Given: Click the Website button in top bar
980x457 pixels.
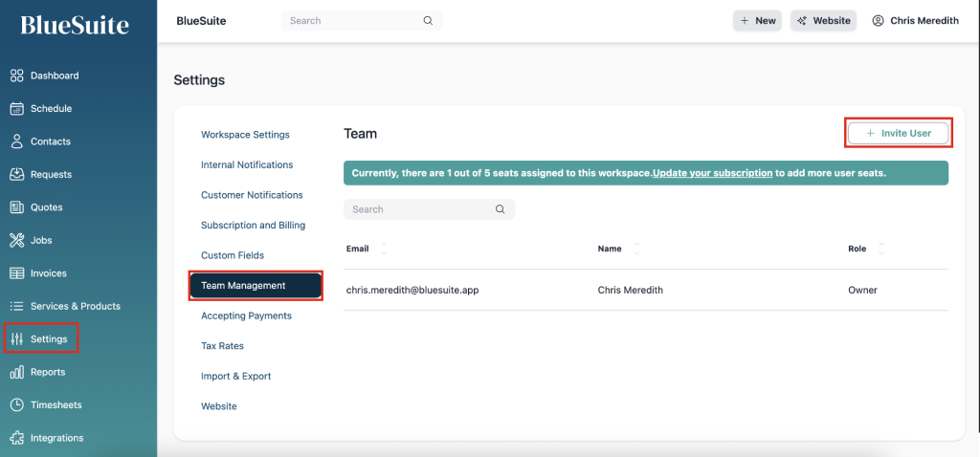Looking at the screenshot, I should tap(823, 21).
